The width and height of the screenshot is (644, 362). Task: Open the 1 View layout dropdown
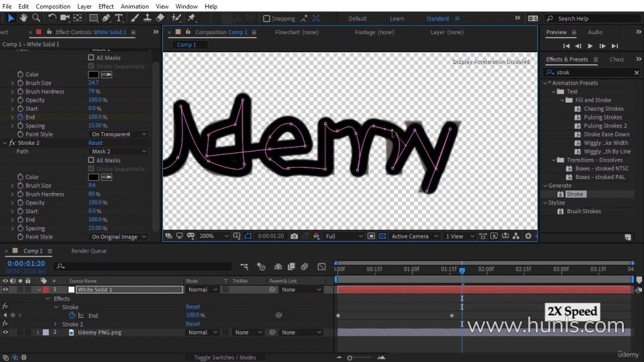[x=460, y=236]
